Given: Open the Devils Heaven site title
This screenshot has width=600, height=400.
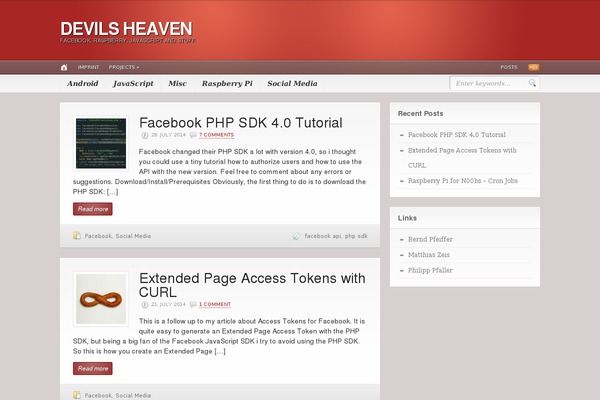Looking at the screenshot, I should click(x=126, y=29).
